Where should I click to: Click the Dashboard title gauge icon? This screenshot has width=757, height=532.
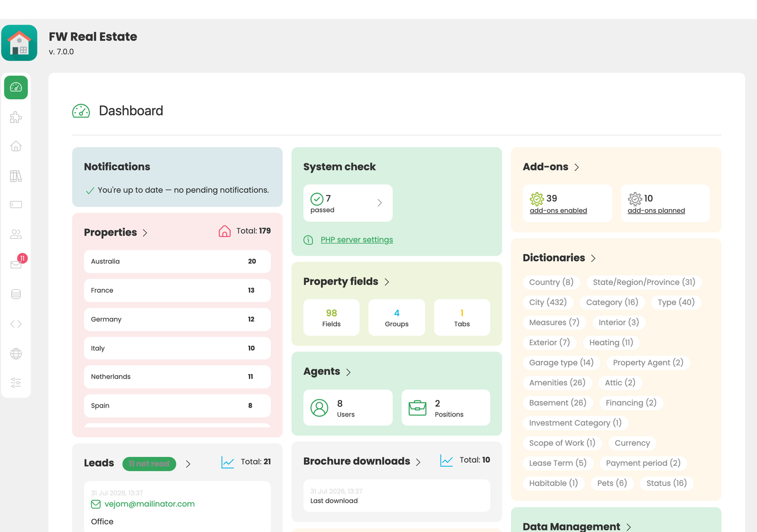(81, 111)
